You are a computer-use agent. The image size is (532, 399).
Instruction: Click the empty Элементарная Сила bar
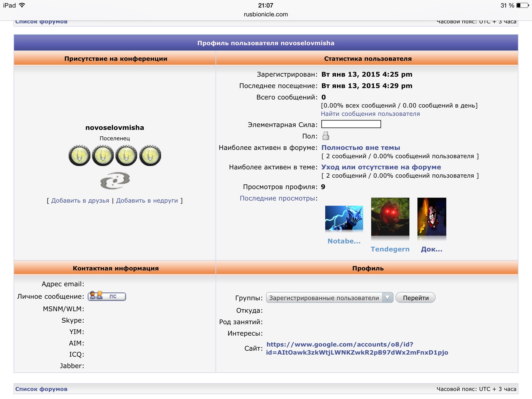(x=351, y=124)
